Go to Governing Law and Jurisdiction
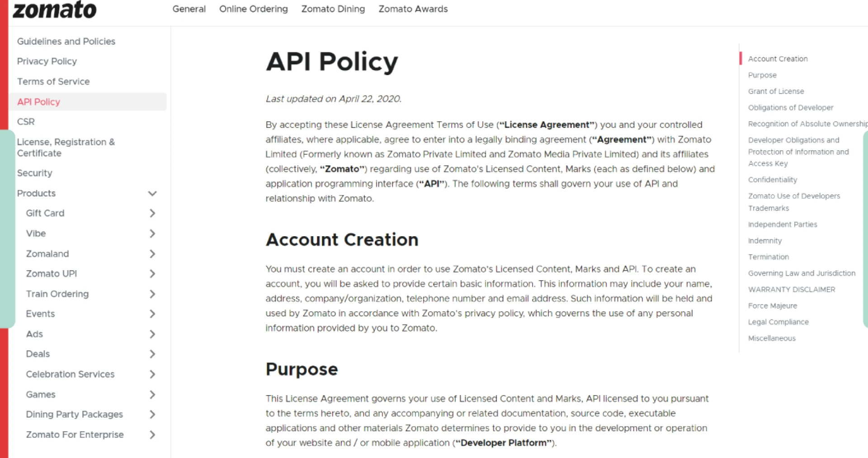868x458 pixels. coord(802,273)
